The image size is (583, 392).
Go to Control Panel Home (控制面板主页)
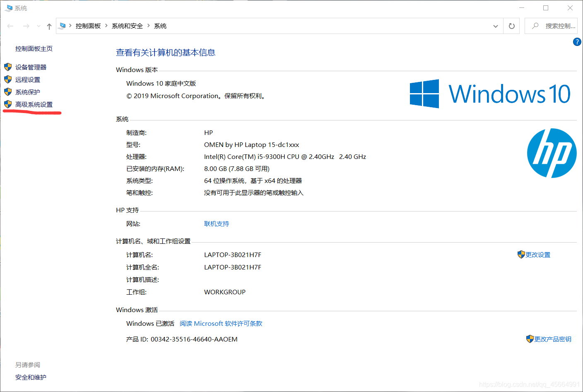coord(34,48)
